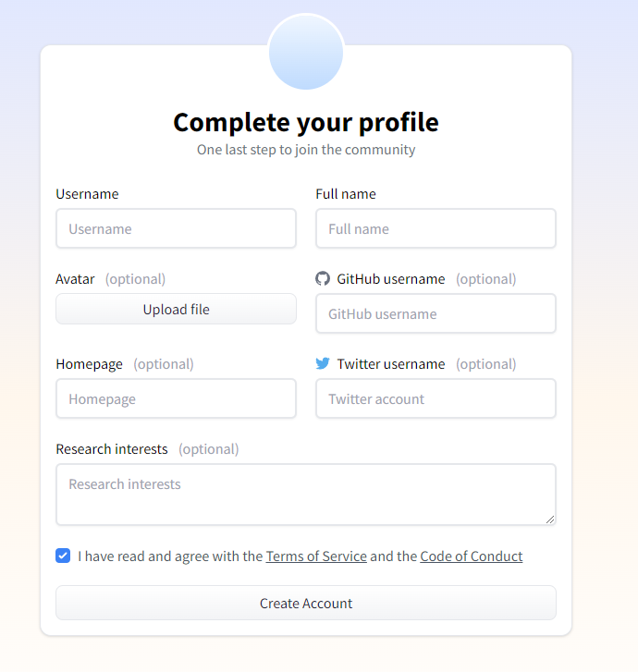Focus the Homepage input field
638x672 pixels.
click(x=176, y=399)
